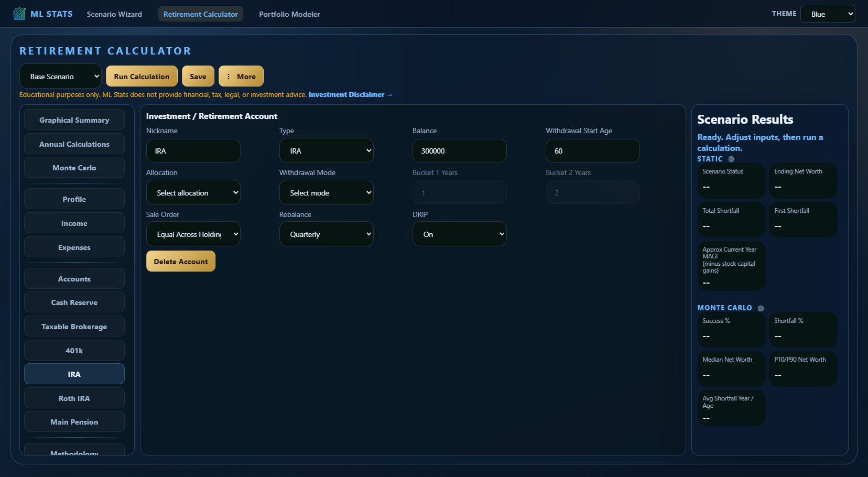Open the Monte Carlo sidebar section
This screenshot has height=477, width=868.
click(x=74, y=168)
